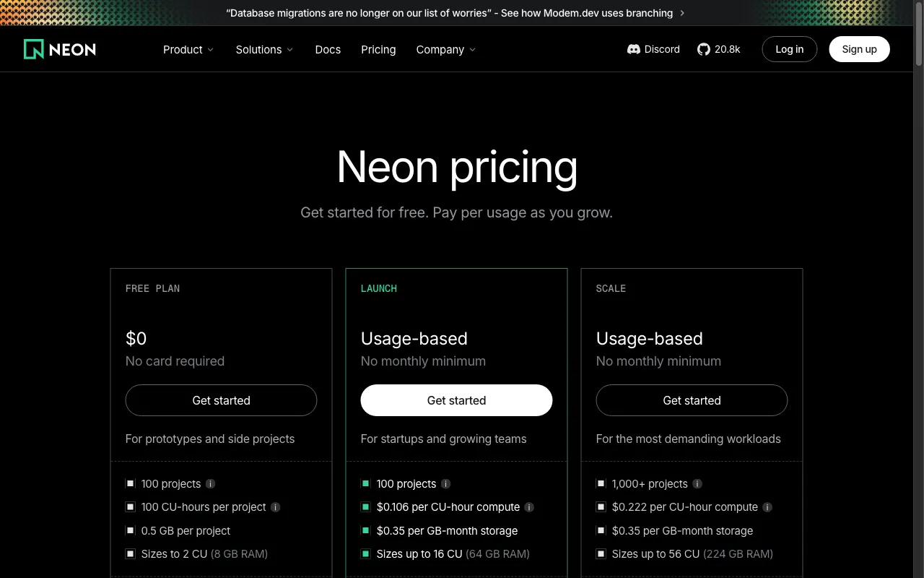Click the LAUNCH card heading
The width and height of the screenshot is (924, 578).
click(x=379, y=288)
